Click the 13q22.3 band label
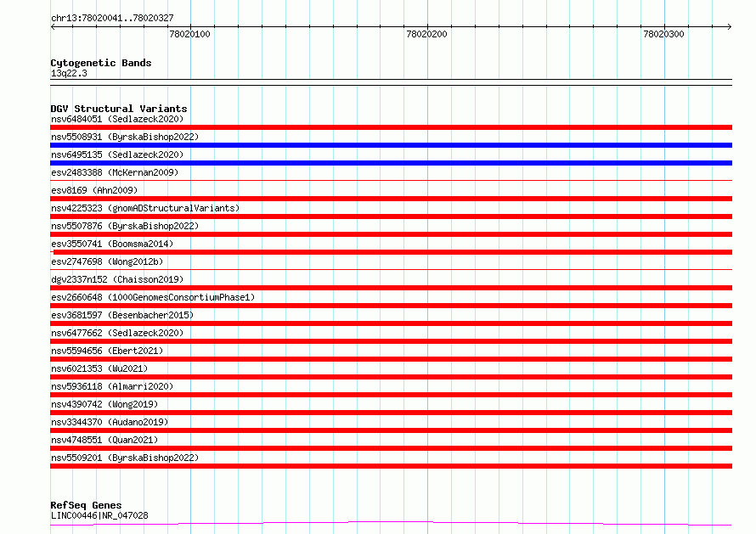 [x=69, y=73]
